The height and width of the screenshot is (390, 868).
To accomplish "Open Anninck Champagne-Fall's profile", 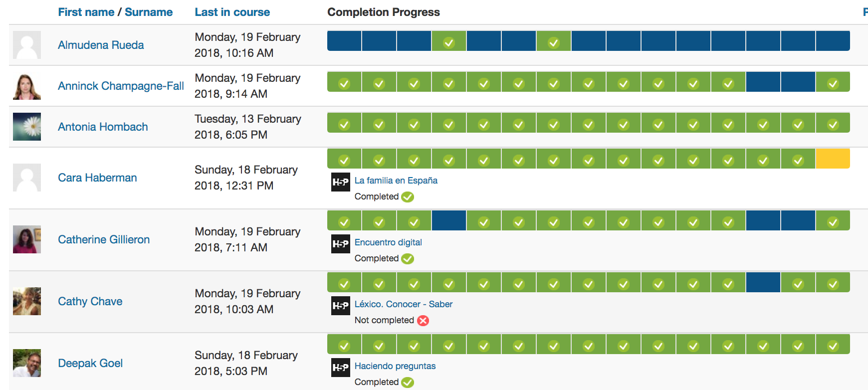I will tap(121, 86).
